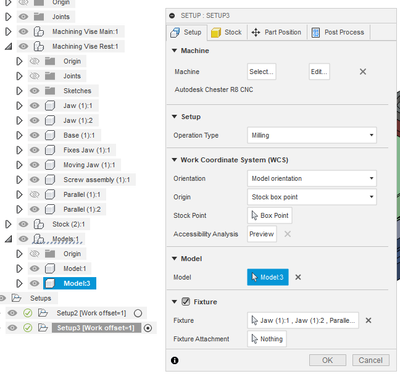
Task: Collapse the Fixture section
Action: pyautogui.click(x=174, y=302)
